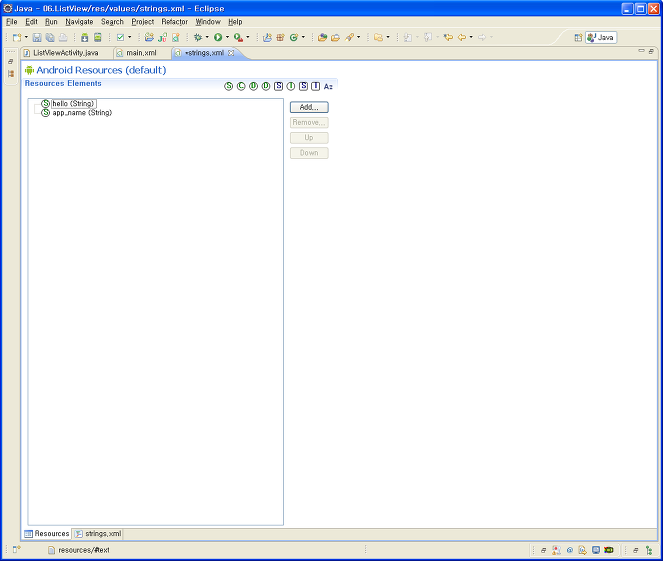The image size is (663, 561).
Task: Click the Search flashlight icon
Action: (x=349, y=38)
